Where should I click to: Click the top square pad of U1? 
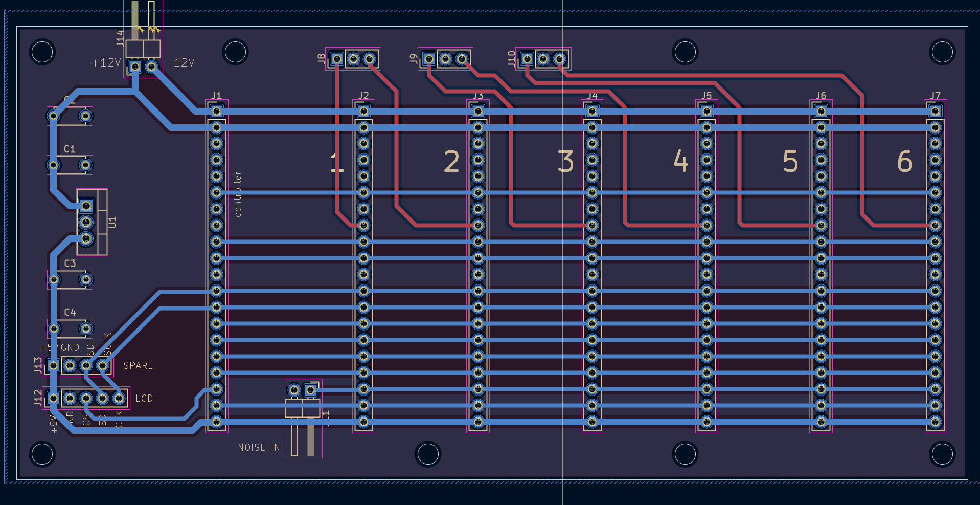pyautogui.click(x=86, y=206)
